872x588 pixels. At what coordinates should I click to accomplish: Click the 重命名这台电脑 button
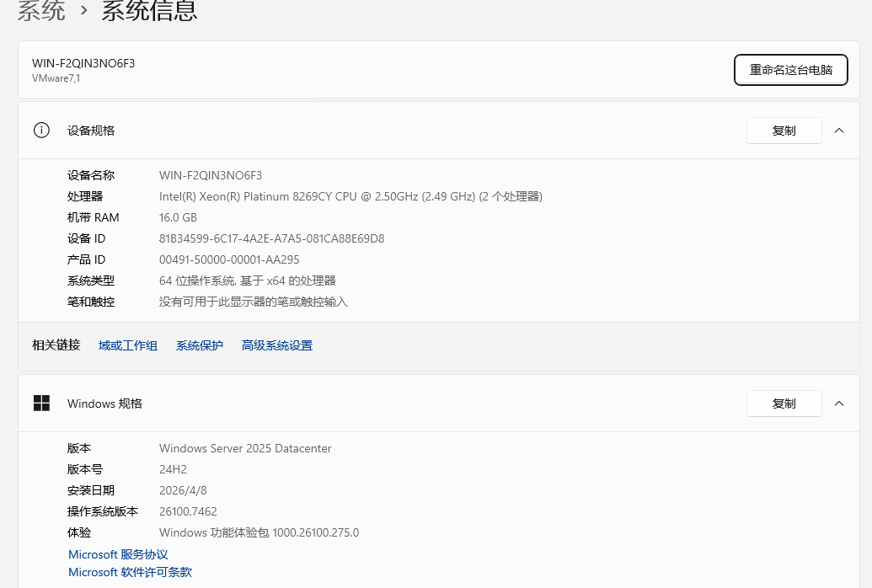point(791,70)
